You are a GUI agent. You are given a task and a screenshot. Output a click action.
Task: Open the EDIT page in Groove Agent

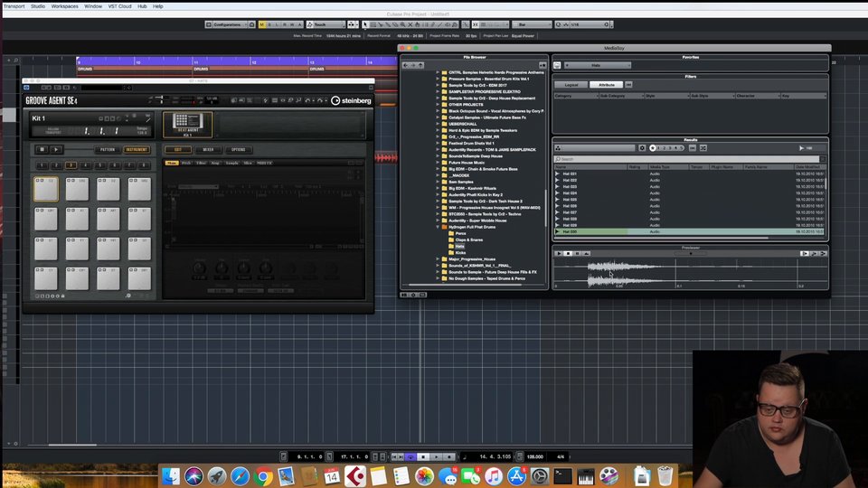(x=178, y=149)
